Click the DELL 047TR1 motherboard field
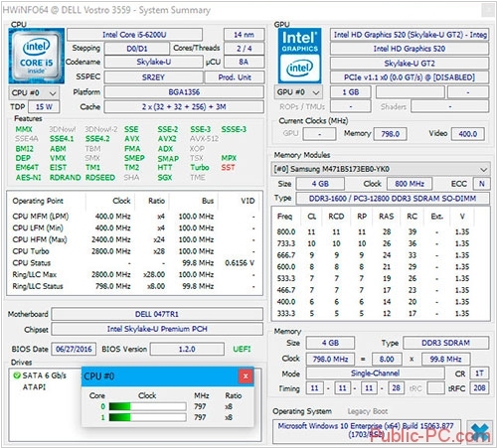497x448 pixels. coord(157,314)
